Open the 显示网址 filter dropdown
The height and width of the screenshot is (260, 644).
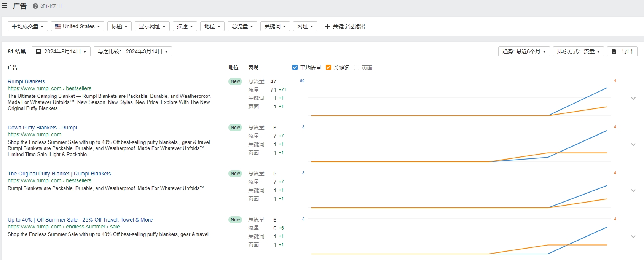(x=152, y=26)
